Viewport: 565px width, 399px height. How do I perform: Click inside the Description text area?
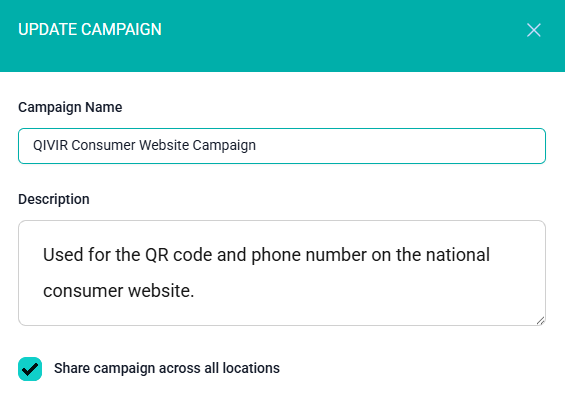point(282,273)
